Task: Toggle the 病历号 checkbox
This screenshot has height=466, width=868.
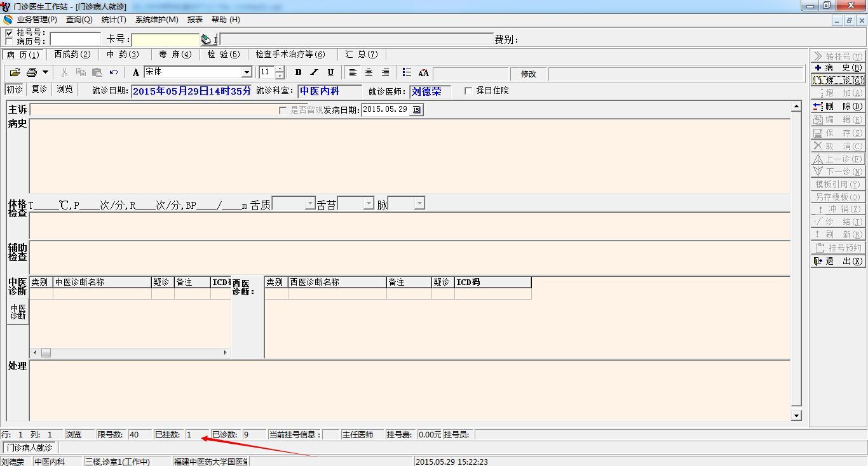Action: tap(9, 41)
